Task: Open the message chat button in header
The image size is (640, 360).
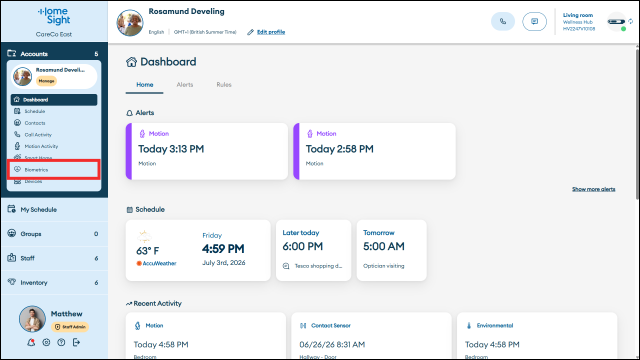Action: click(x=534, y=22)
